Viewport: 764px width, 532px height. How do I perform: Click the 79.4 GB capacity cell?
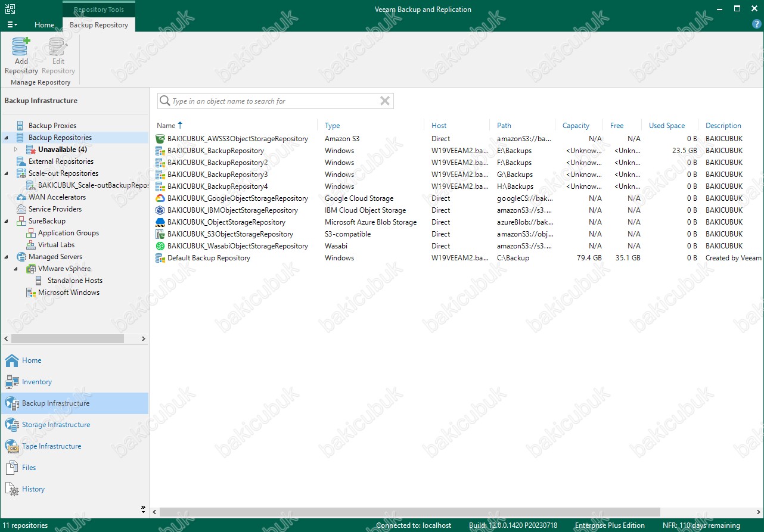tap(589, 258)
